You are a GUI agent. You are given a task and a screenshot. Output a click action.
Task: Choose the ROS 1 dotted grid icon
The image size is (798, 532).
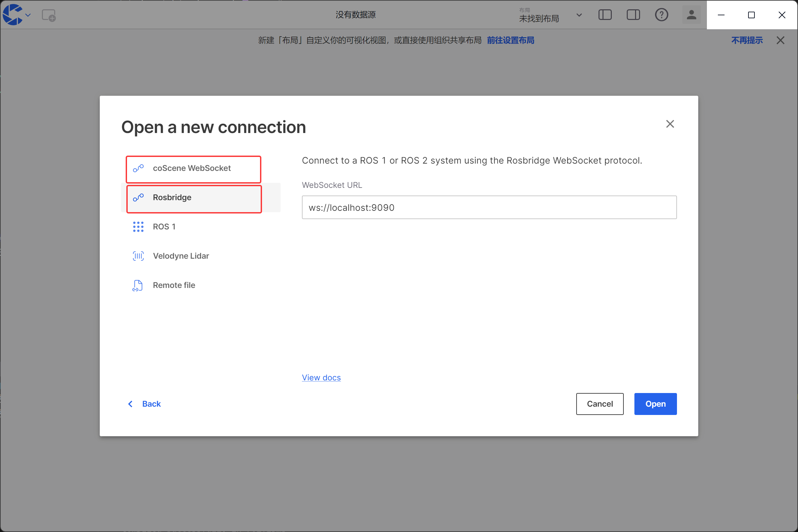coord(138,227)
